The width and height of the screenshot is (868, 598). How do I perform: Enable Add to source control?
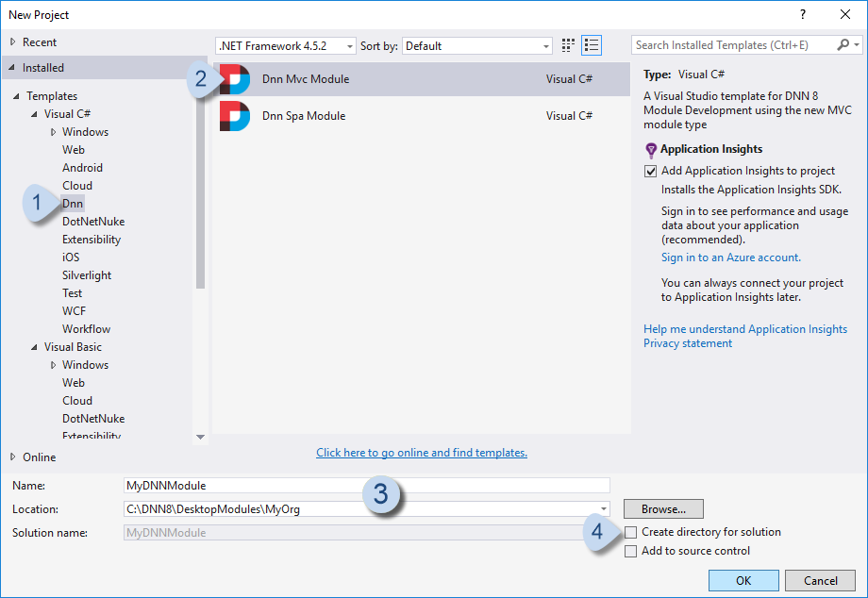(x=630, y=551)
